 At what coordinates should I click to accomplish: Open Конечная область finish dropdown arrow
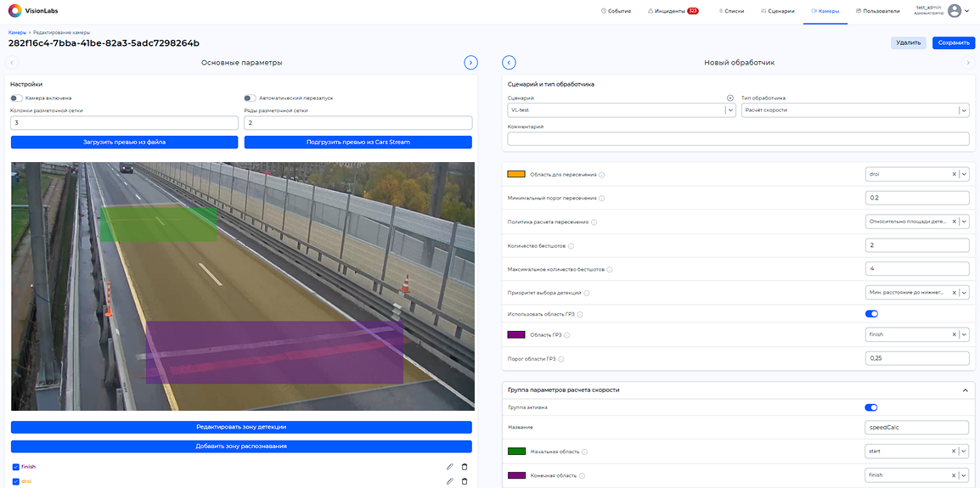965,475
